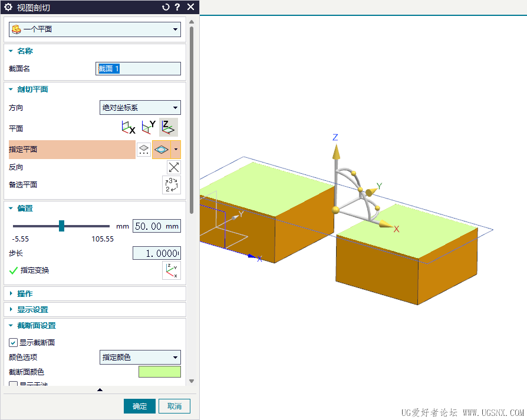Open the 绝对坐标系 direction dropdown
Viewport: 527px width, 420px height.
pyautogui.click(x=140, y=107)
